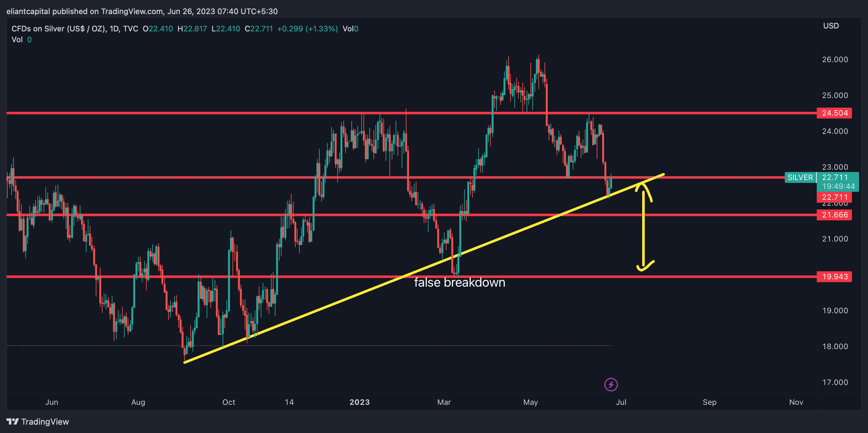868x433 pixels.
Task: Click the eliantcapital publisher text
Action: [28, 12]
